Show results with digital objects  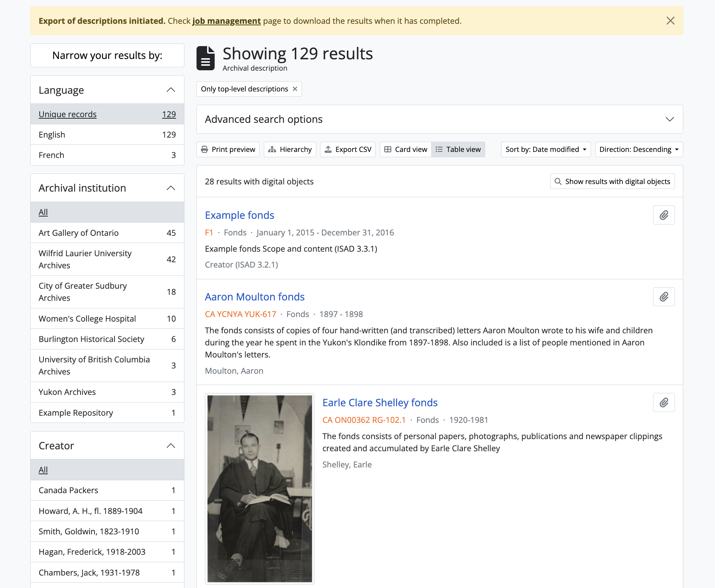[x=612, y=181]
